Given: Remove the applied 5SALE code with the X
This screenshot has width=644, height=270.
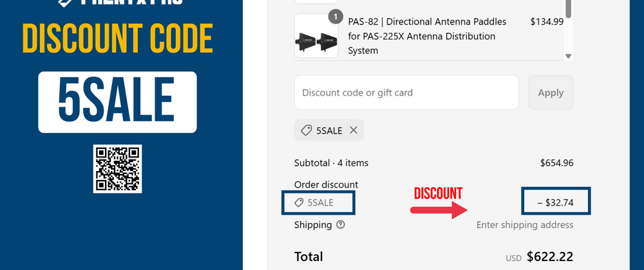Looking at the screenshot, I should coord(353,130).
